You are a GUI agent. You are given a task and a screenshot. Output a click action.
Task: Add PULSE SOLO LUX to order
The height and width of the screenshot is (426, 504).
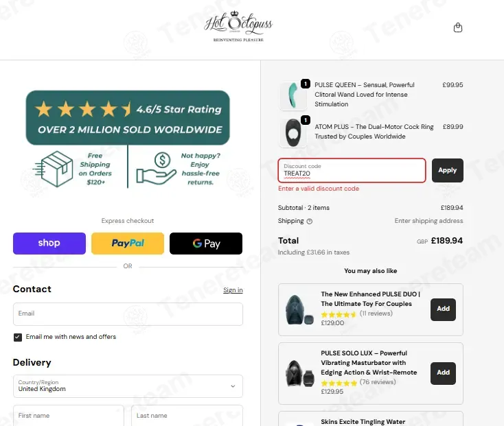point(443,373)
